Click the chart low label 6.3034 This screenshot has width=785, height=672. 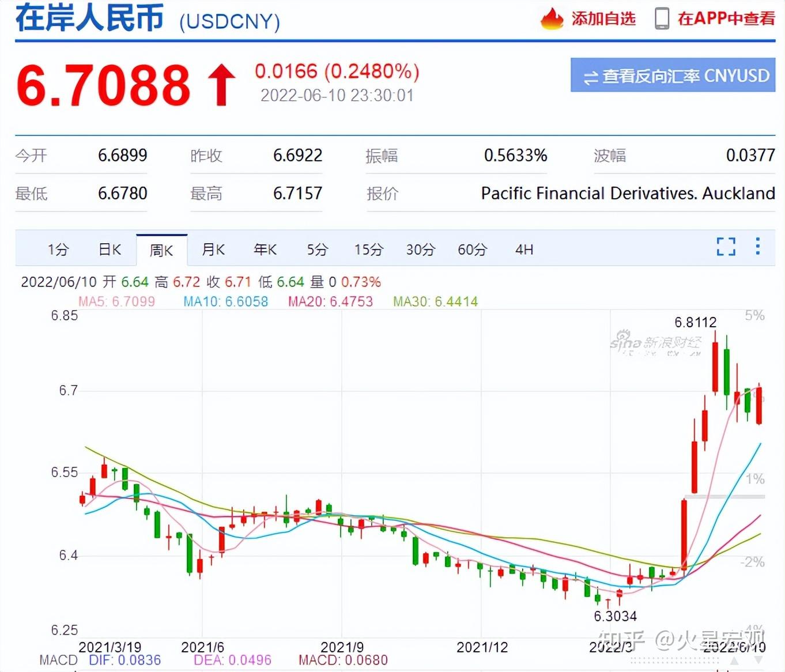pyautogui.click(x=615, y=616)
